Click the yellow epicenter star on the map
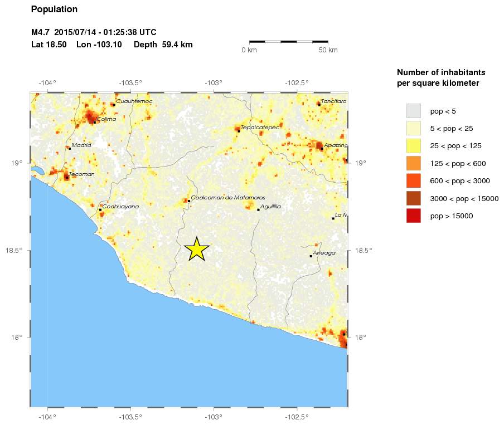504x425 pixels. 197,249
